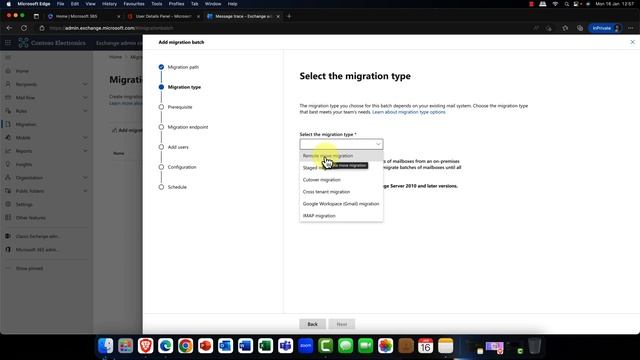Image resolution: width=640 pixels, height=360 pixels.
Task: Click the Next button
Action: (x=342, y=324)
